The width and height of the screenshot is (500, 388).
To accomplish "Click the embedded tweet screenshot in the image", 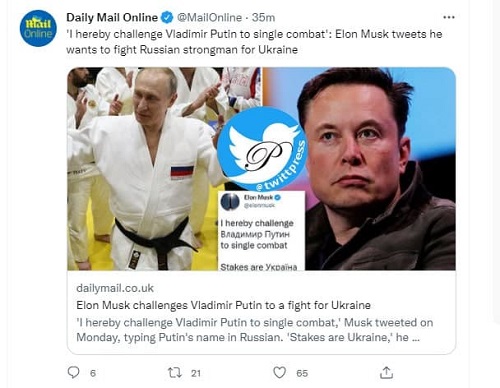I will (x=262, y=231).
